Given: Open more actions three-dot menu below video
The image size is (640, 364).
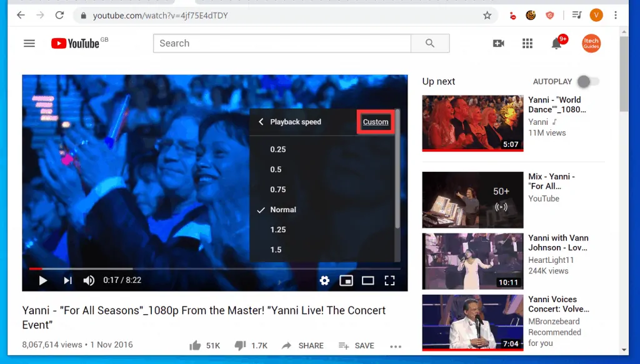Looking at the screenshot, I should (396, 347).
